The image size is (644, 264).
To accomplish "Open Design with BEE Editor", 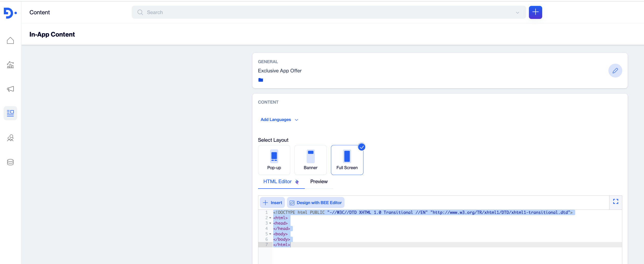I will coord(316,203).
